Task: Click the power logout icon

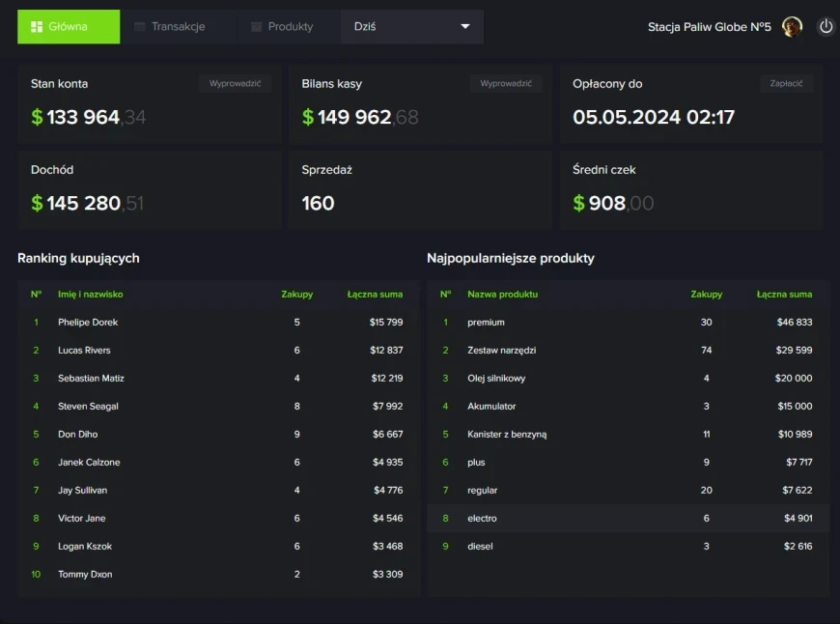Action: pos(826,27)
